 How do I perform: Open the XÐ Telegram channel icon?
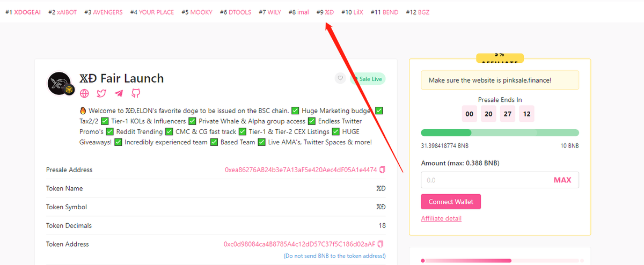[x=119, y=93]
